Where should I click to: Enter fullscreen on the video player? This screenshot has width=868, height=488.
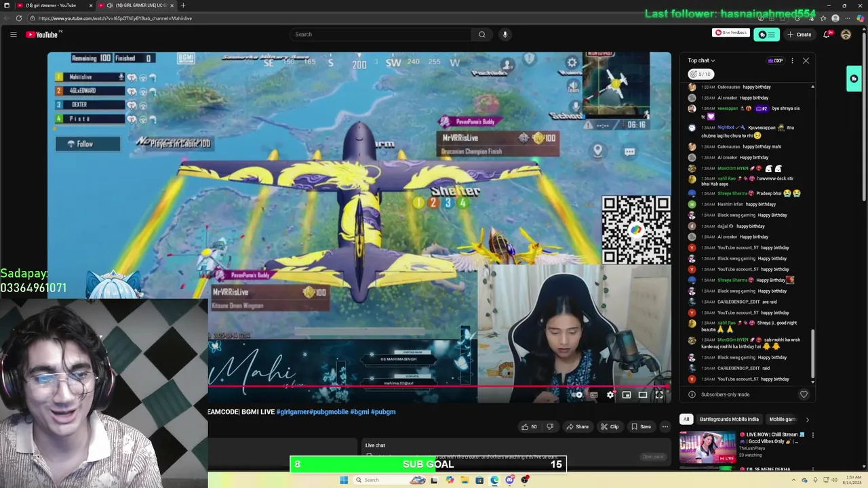(659, 394)
